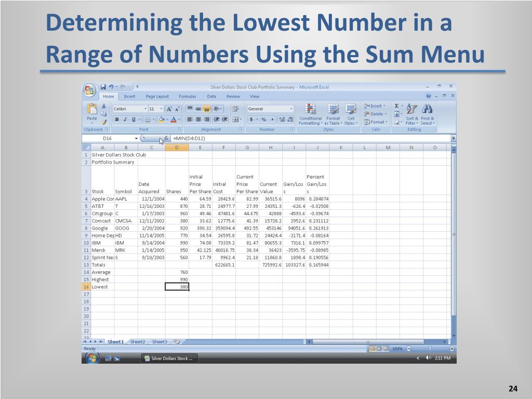Open Sort & Filter

[x=412, y=114]
